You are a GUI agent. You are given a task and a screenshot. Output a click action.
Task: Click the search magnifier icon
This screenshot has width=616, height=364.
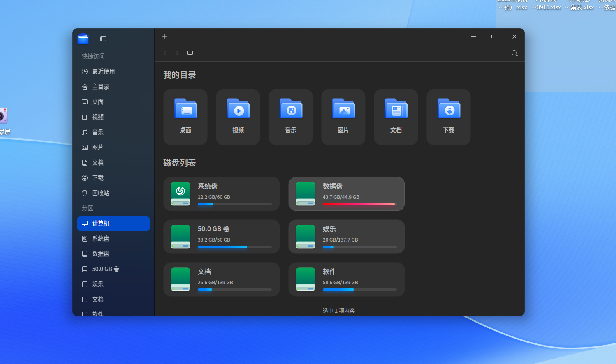[514, 53]
